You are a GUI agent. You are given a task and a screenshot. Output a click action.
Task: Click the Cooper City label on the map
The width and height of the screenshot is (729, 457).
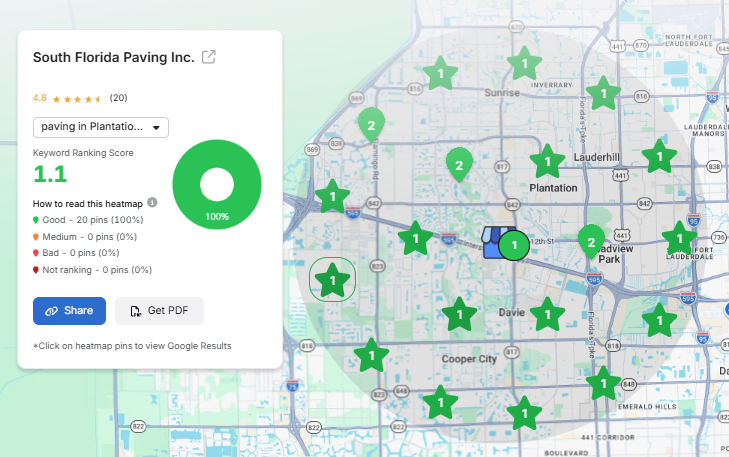tap(469, 359)
